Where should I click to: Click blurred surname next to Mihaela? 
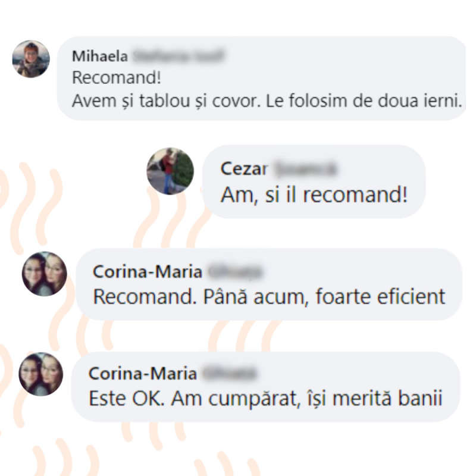[178, 56]
